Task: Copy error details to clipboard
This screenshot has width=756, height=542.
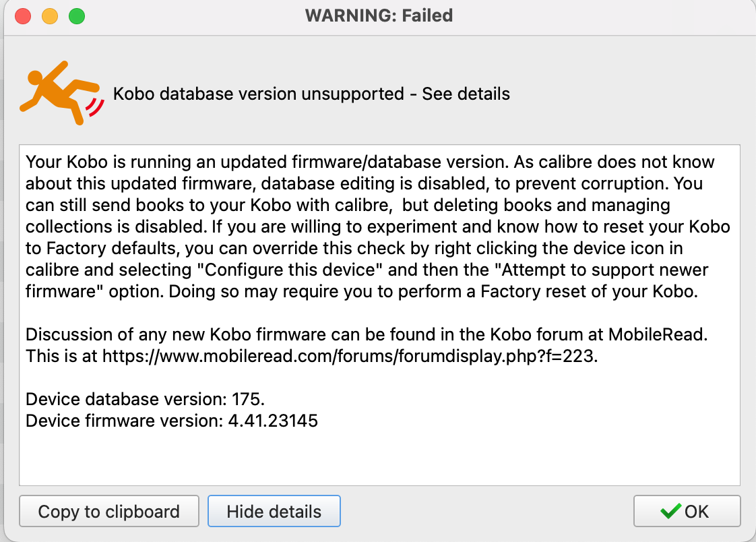Action: [108, 512]
